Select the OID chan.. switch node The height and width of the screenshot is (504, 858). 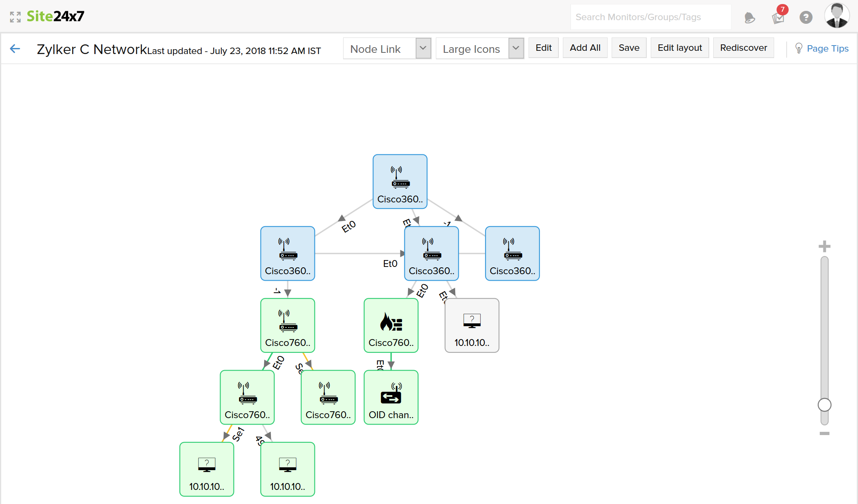click(391, 397)
